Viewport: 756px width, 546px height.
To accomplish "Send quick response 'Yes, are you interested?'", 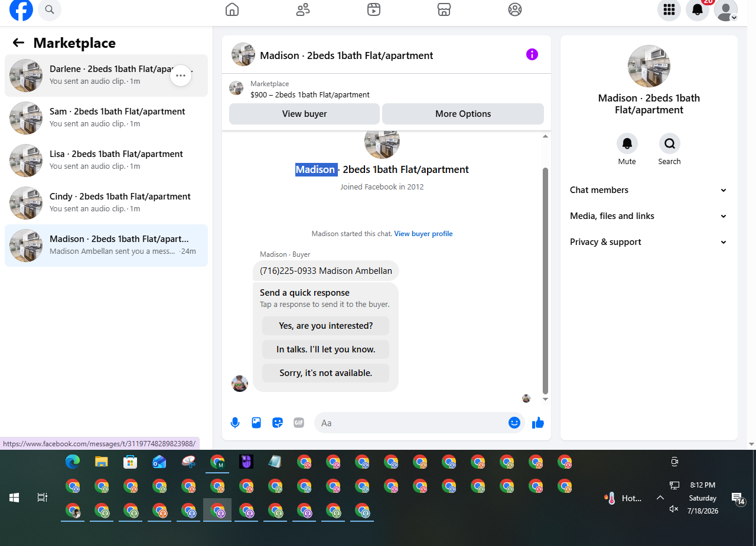I will 326,326.
